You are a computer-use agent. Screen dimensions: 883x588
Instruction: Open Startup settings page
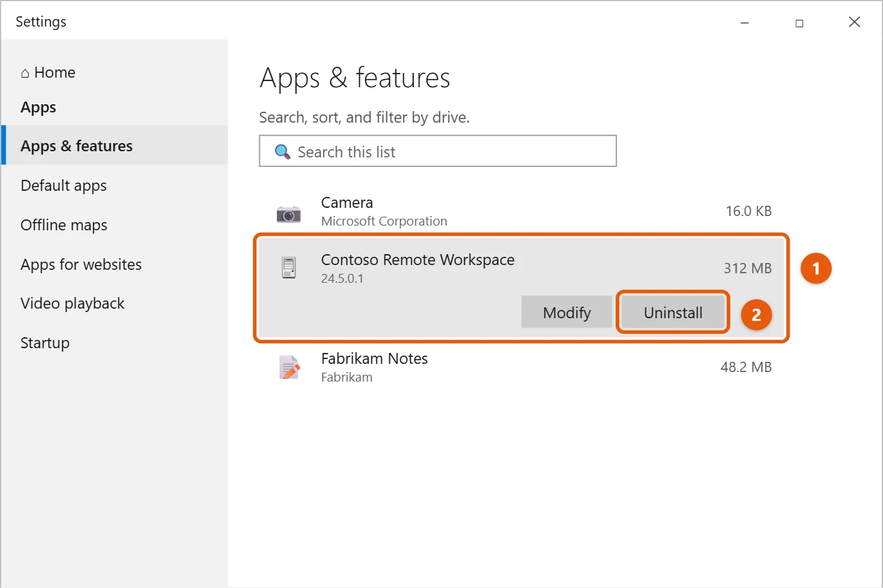[45, 343]
